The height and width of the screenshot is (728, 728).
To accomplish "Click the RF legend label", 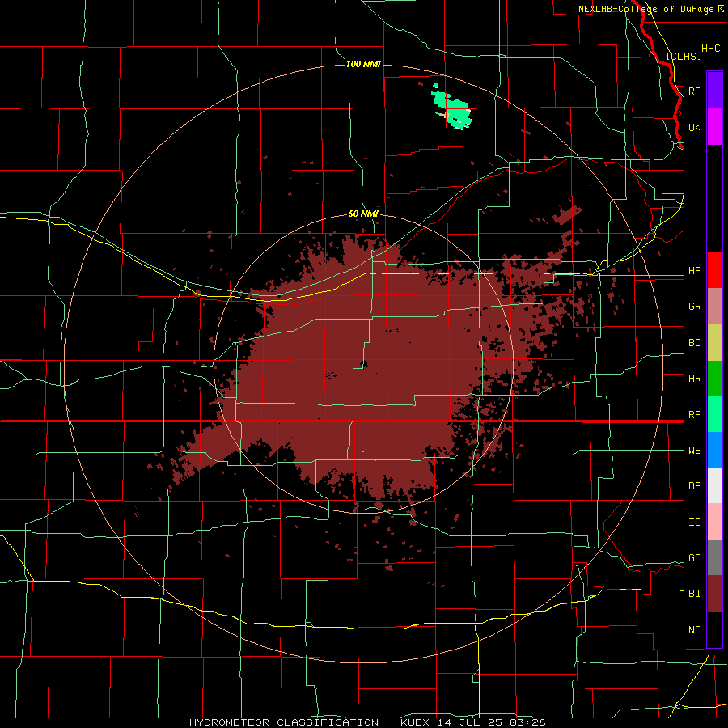I will pos(694,91).
